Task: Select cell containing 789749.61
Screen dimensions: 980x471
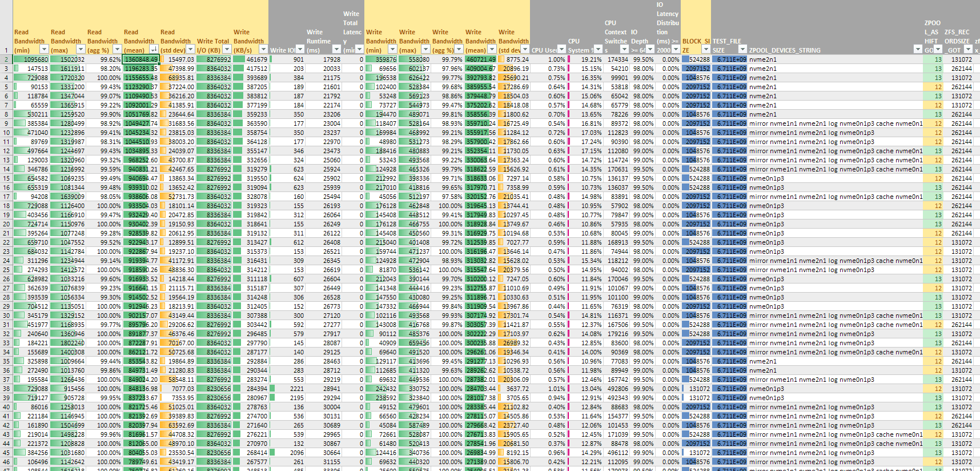Action: 141,462
